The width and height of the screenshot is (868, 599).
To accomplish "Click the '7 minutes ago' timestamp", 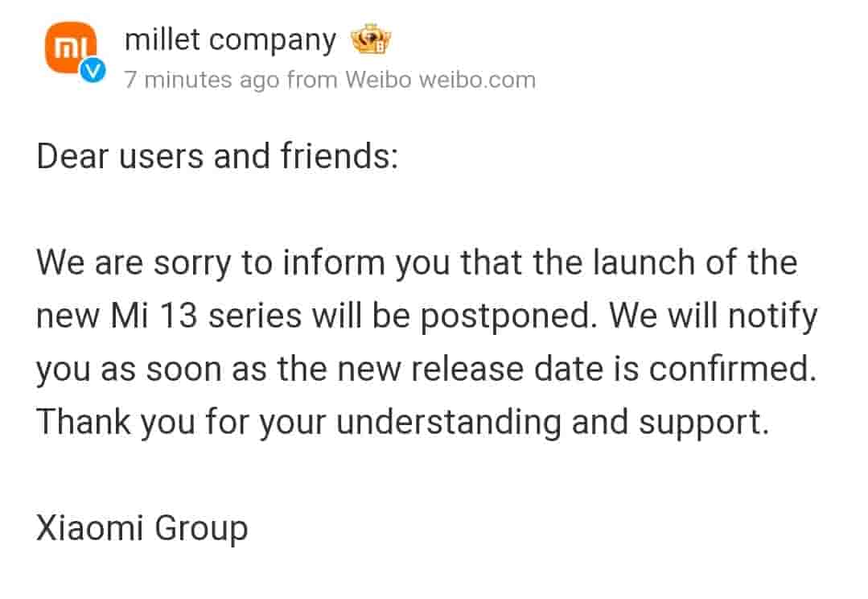I will (x=202, y=80).
